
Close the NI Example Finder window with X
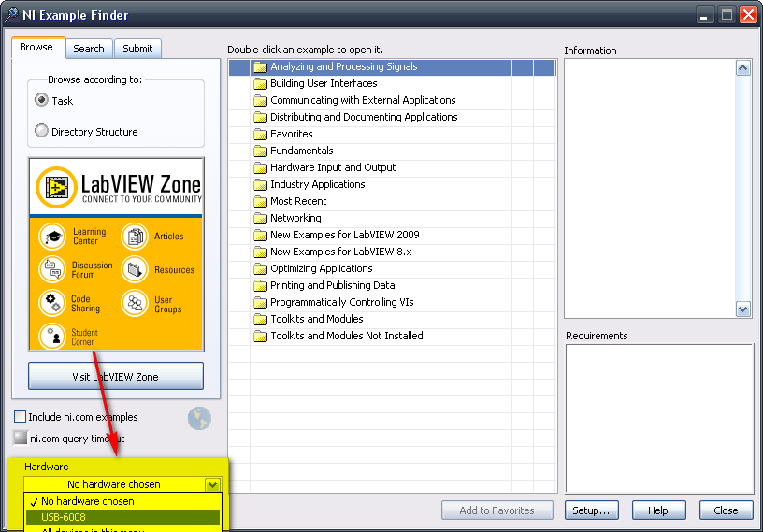coord(748,15)
